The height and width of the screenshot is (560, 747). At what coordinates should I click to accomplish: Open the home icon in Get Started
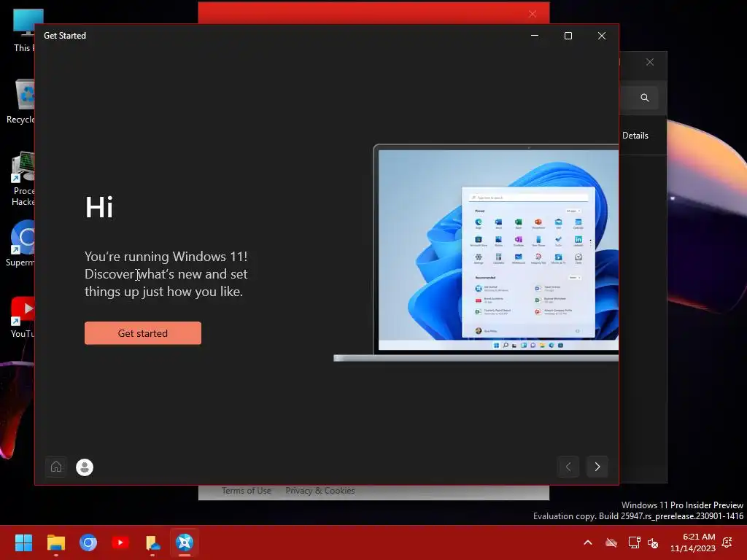click(56, 467)
